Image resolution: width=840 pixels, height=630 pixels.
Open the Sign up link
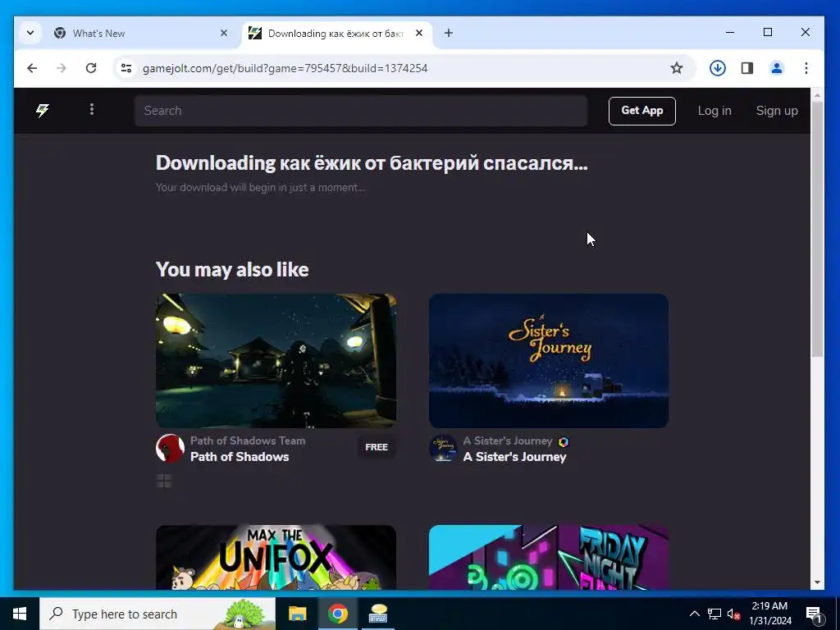point(777,111)
